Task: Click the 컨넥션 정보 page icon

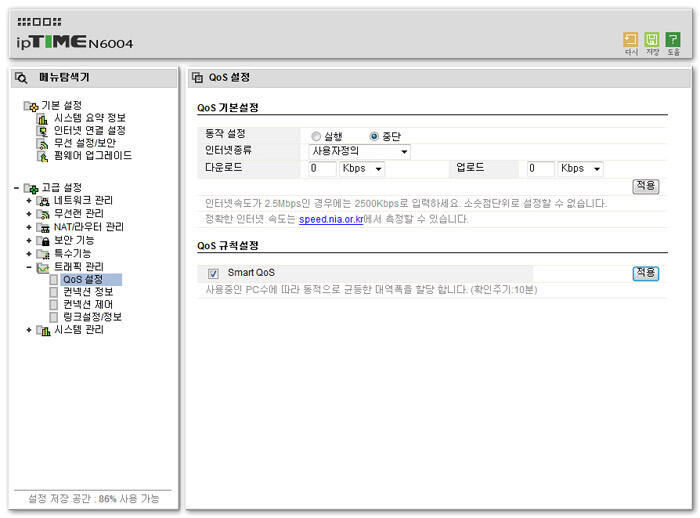Action: [54, 292]
